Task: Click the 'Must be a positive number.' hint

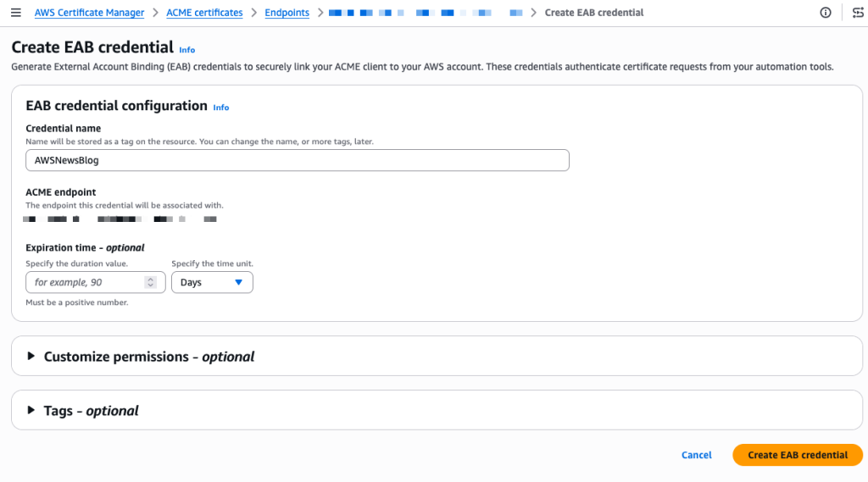Action: pyautogui.click(x=77, y=302)
